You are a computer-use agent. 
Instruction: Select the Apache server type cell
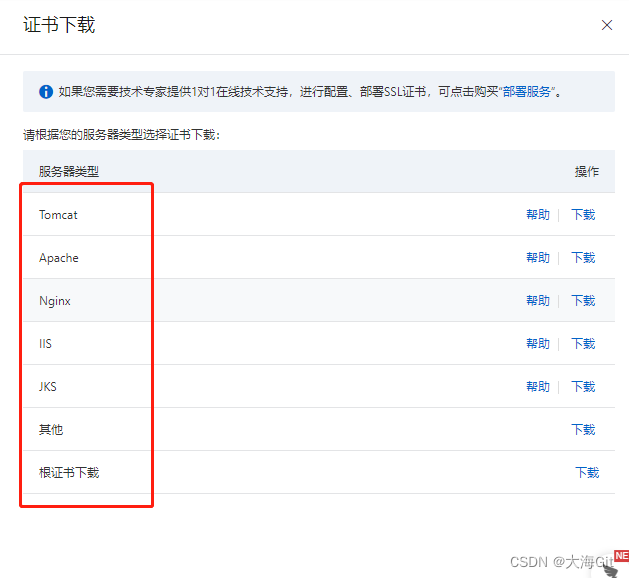coord(59,258)
